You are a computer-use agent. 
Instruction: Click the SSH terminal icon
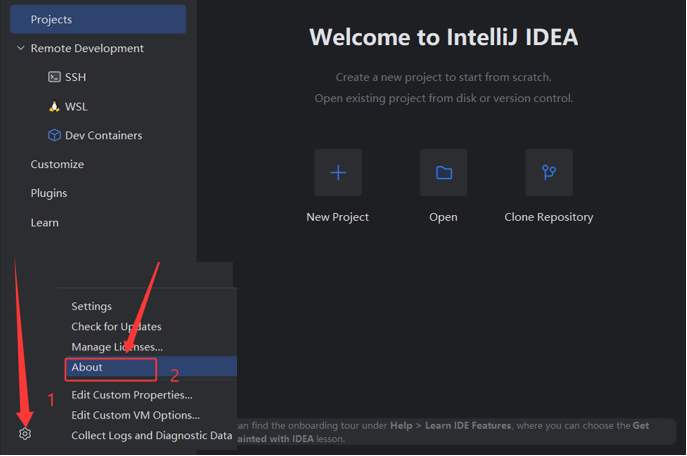(x=54, y=77)
